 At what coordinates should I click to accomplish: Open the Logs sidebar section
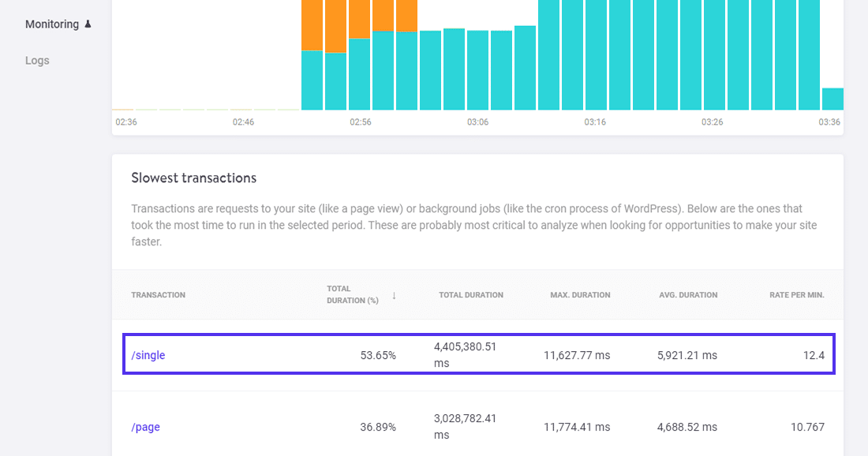pyautogui.click(x=37, y=61)
